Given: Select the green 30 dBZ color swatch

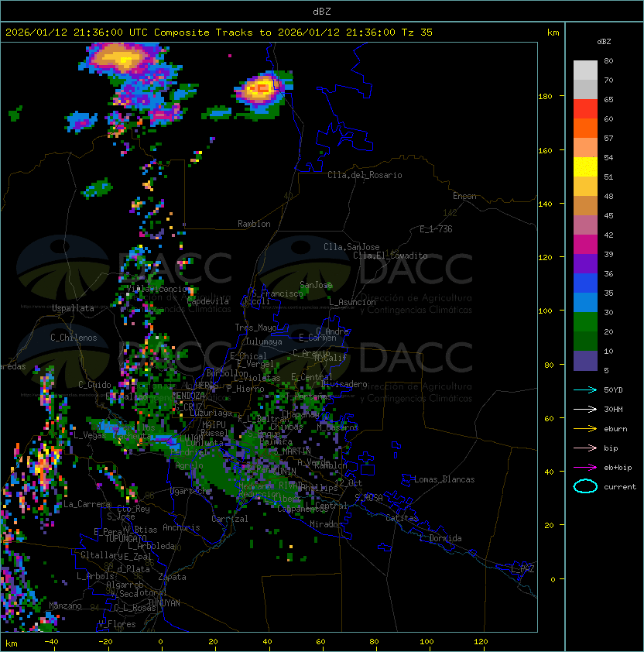Looking at the screenshot, I should 585,322.
